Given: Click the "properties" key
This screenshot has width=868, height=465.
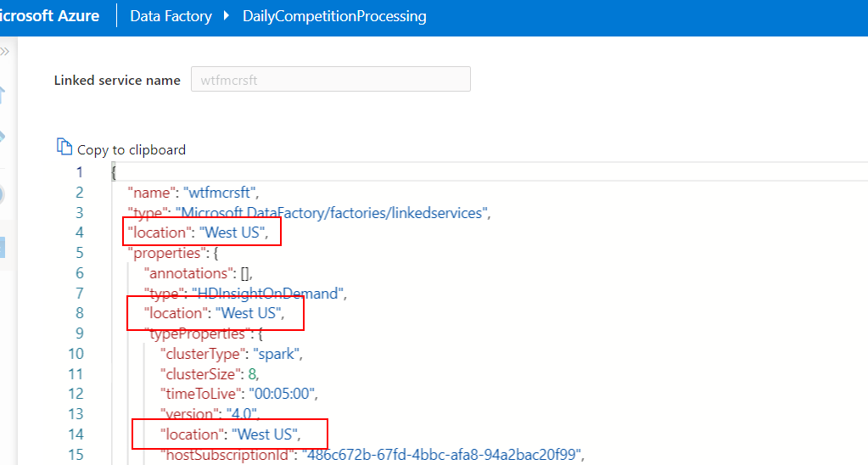Looking at the screenshot, I should point(166,253).
